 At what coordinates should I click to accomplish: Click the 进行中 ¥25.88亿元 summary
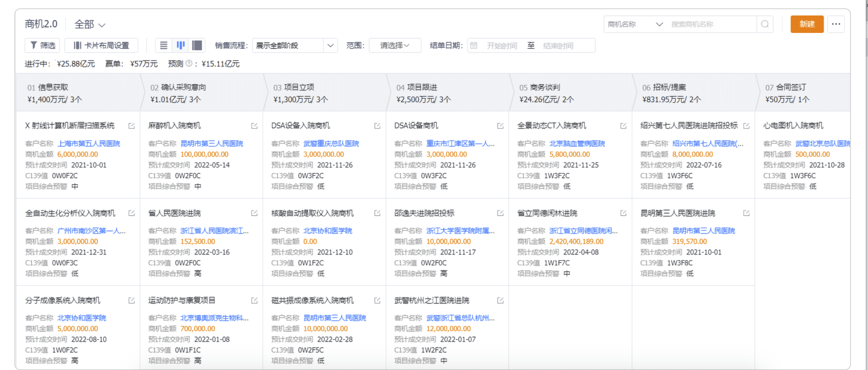click(x=60, y=64)
